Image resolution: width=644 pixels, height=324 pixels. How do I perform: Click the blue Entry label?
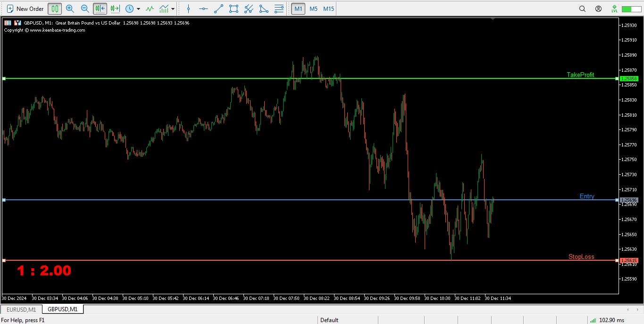[x=587, y=196]
